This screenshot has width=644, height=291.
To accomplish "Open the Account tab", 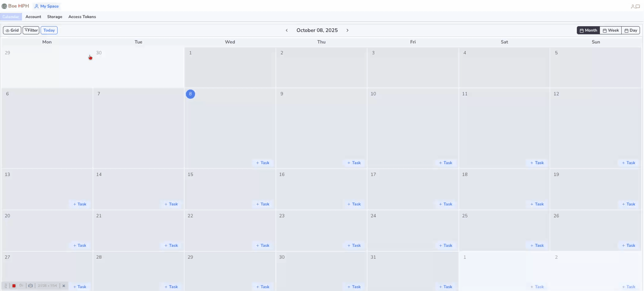I will pyautogui.click(x=33, y=17).
